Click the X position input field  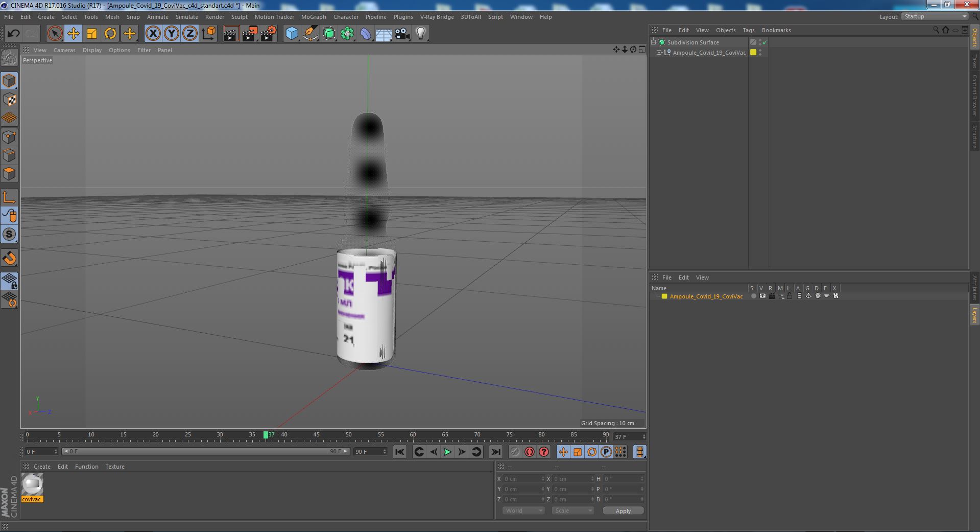click(x=524, y=479)
